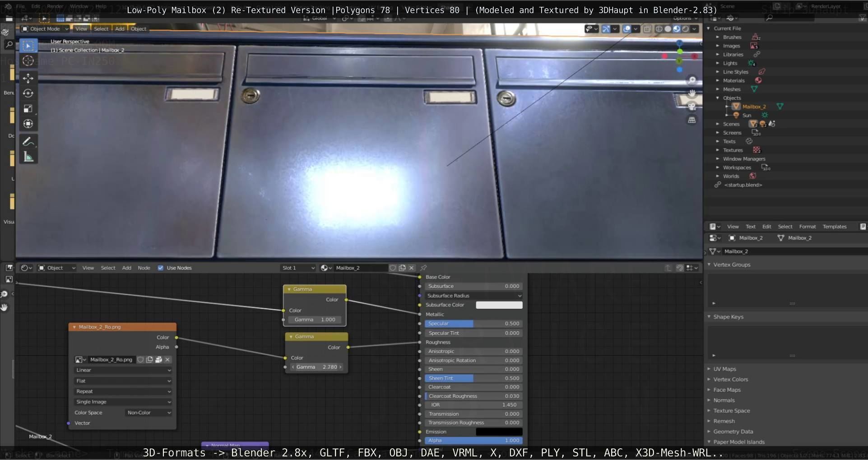Create a new material copy in node header
The width and height of the screenshot is (868, 460).
tap(402, 268)
